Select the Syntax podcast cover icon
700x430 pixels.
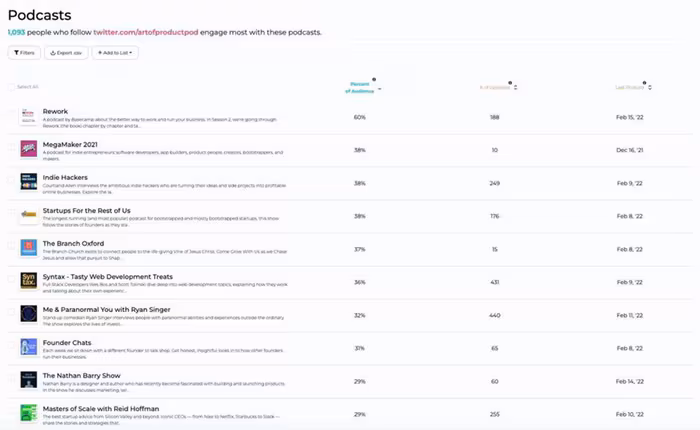click(28, 280)
